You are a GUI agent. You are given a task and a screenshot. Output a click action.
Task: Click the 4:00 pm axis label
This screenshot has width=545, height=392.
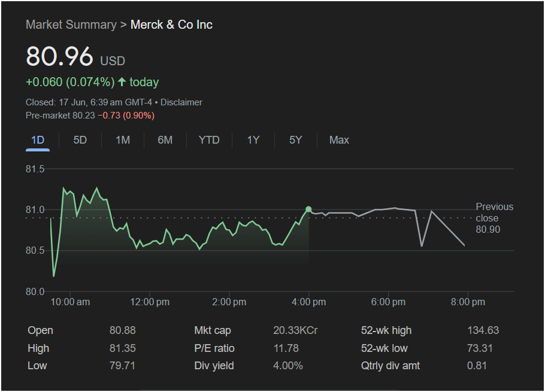[308, 302]
